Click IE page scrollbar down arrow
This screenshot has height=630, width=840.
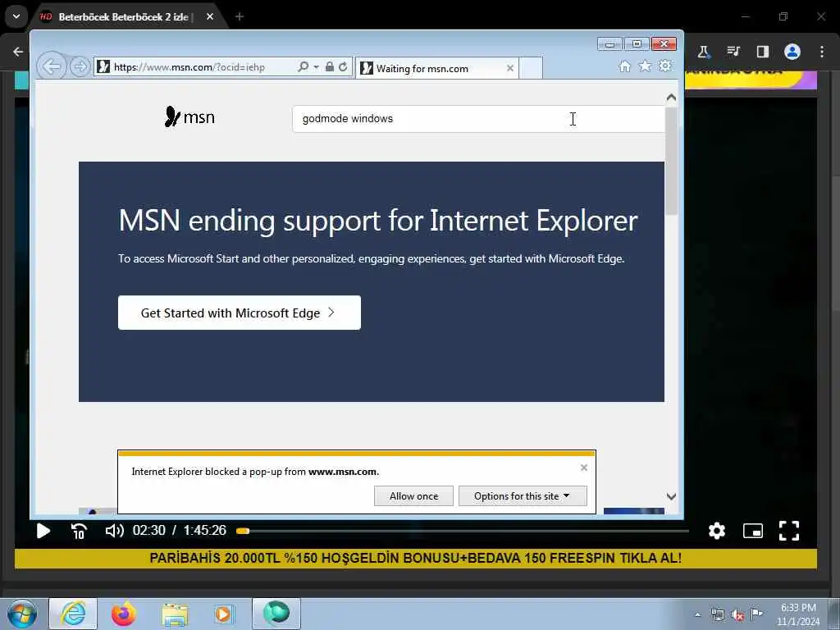click(x=671, y=496)
